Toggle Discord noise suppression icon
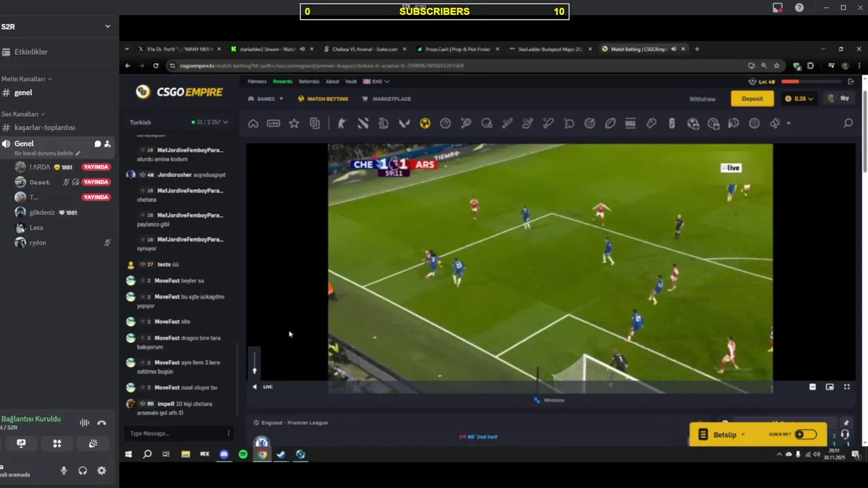This screenshot has width=868, height=488. [84, 423]
